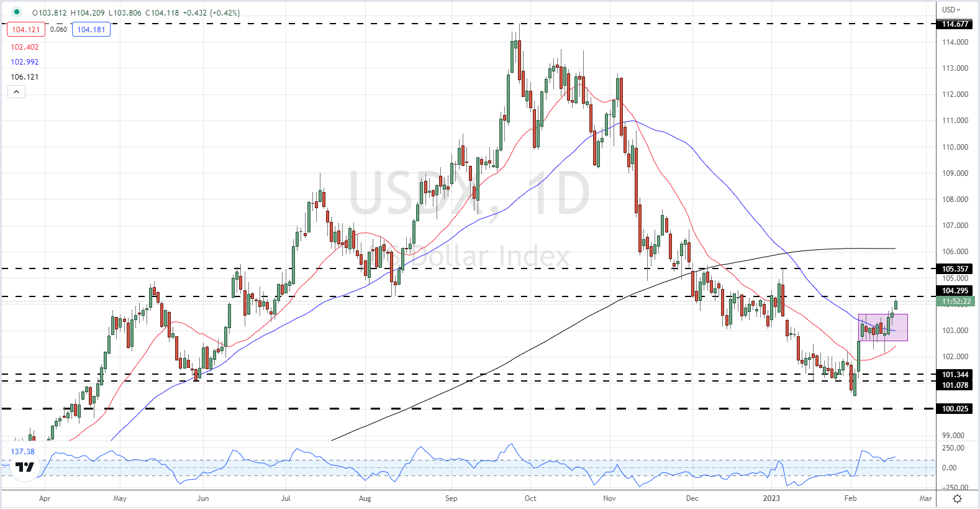This screenshot has width=980, height=509.
Task: Select the 104.295 price level label
Action: coord(955,291)
